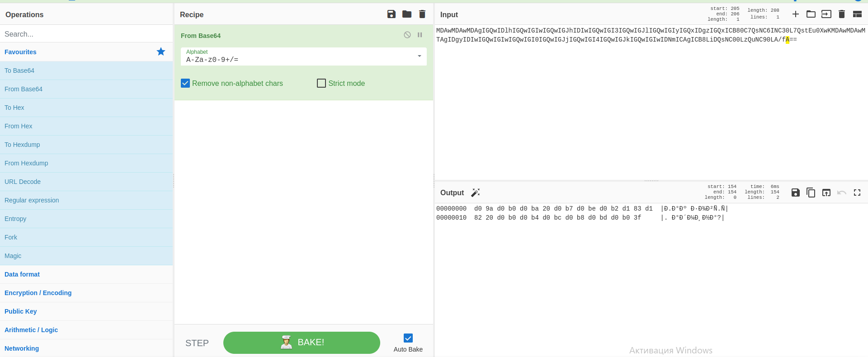Viewport: 868px width, 357px height.
Task: Select From Base64 in operations list
Action: point(86,89)
